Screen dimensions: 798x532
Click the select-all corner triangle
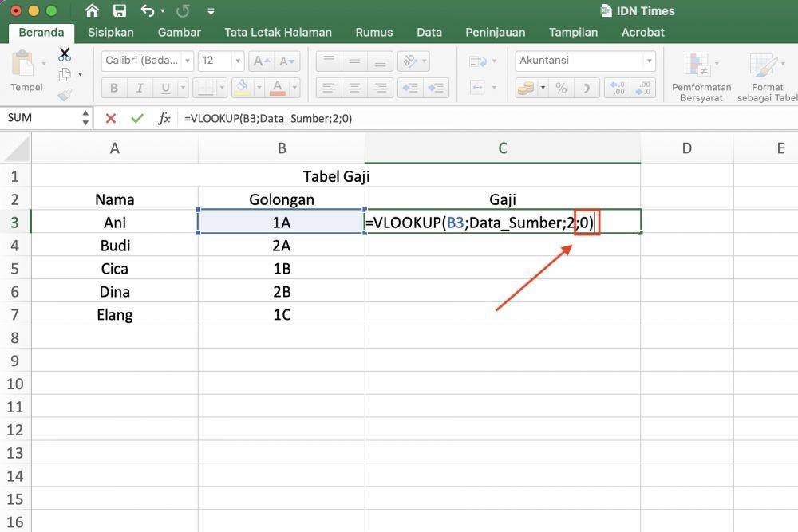point(16,148)
